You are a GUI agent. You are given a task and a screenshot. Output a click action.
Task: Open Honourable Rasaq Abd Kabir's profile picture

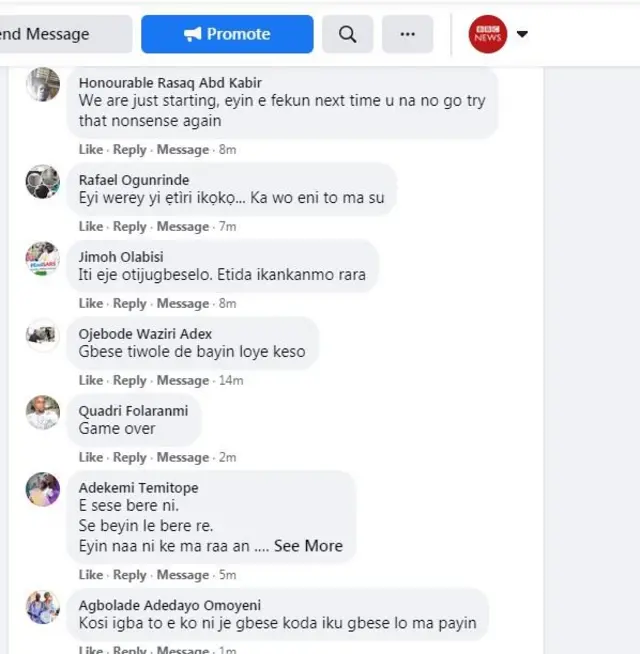43,85
